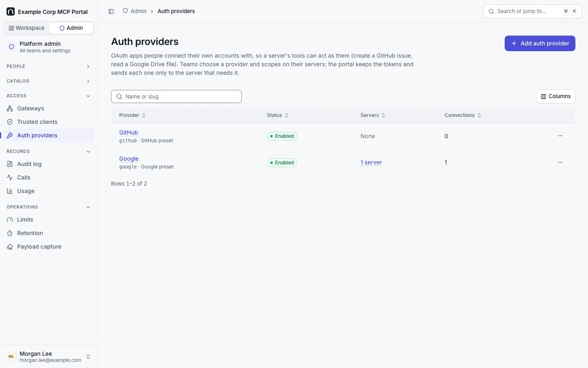Open Payload capture page

coord(49,247)
